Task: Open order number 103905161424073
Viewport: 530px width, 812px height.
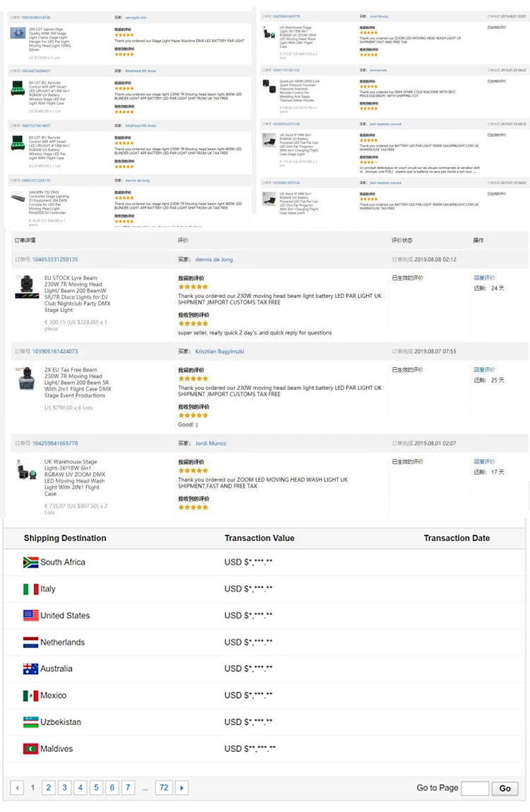Action: click(55, 352)
